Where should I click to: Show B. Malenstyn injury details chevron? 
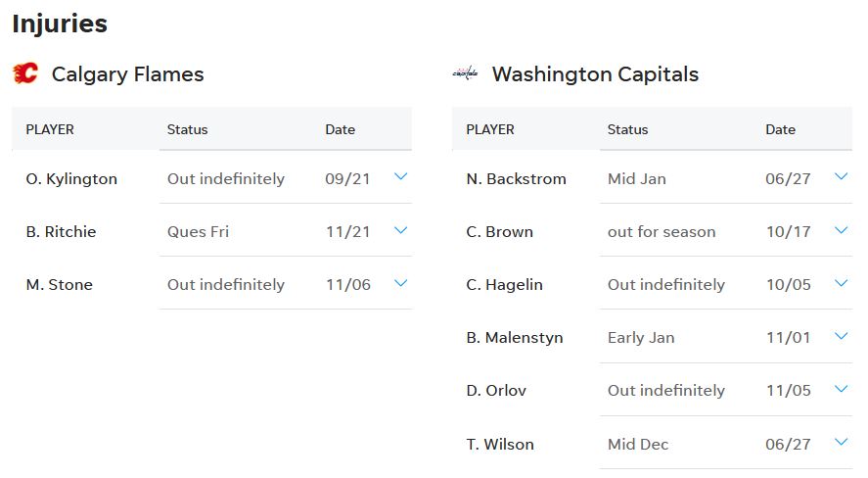point(841,336)
